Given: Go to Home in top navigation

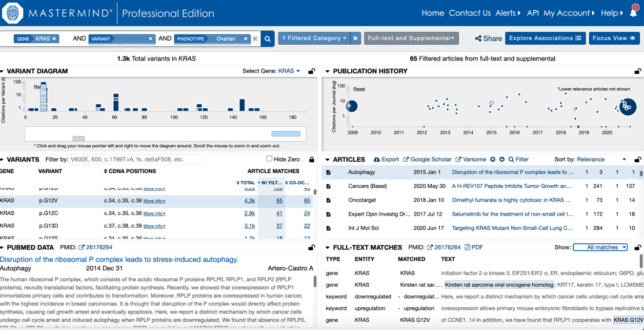Looking at the screenshot, I should pyautogui.click(x=433, y=13).
